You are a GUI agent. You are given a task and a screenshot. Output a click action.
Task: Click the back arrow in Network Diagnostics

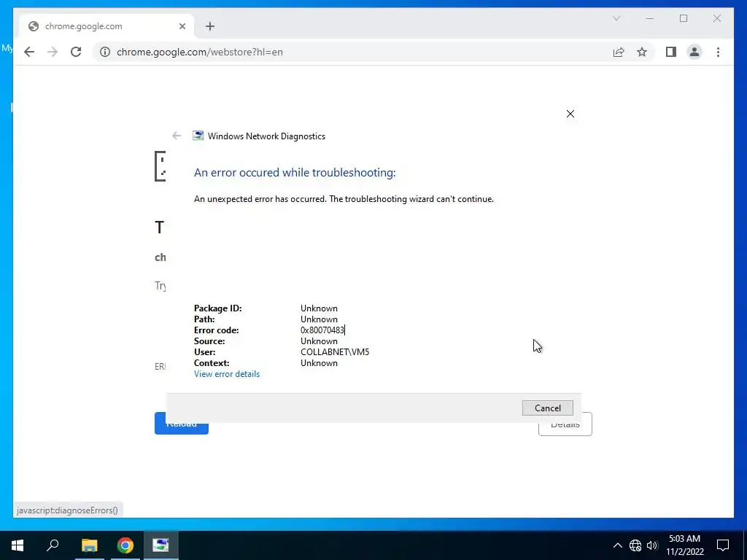pos(177,136)
